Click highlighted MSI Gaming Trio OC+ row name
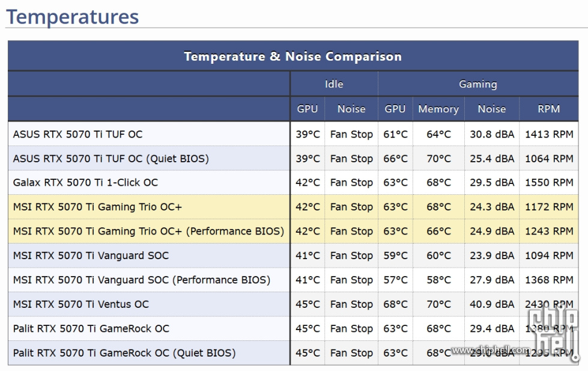This screenshot has height=371, width=588. coord(97,207)
